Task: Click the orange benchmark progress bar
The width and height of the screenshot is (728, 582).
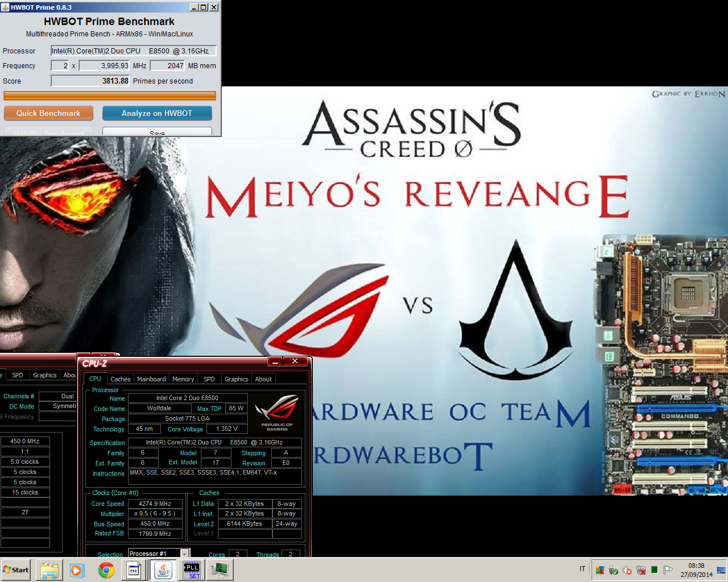Action: [x=109, y=96]
